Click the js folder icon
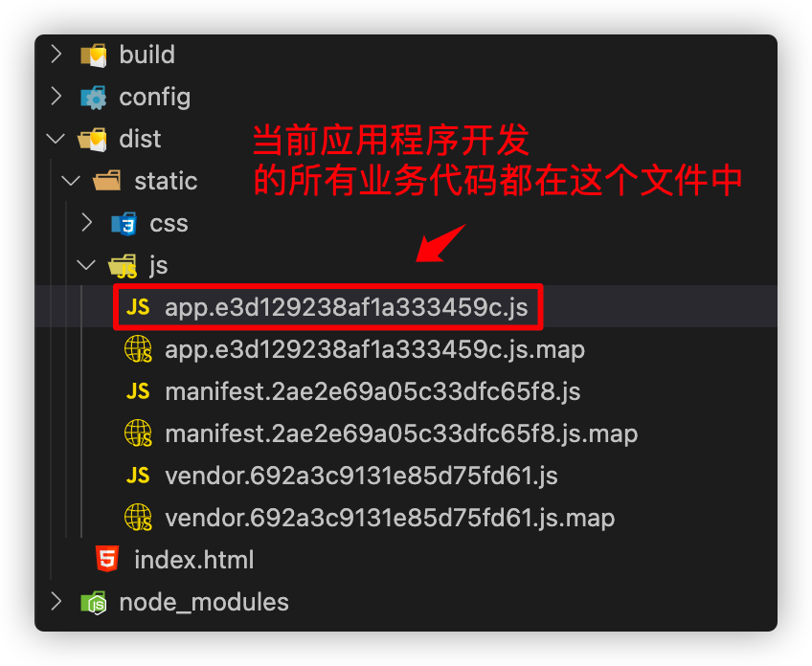The image size is (812, 666). [x=124, y=266]
